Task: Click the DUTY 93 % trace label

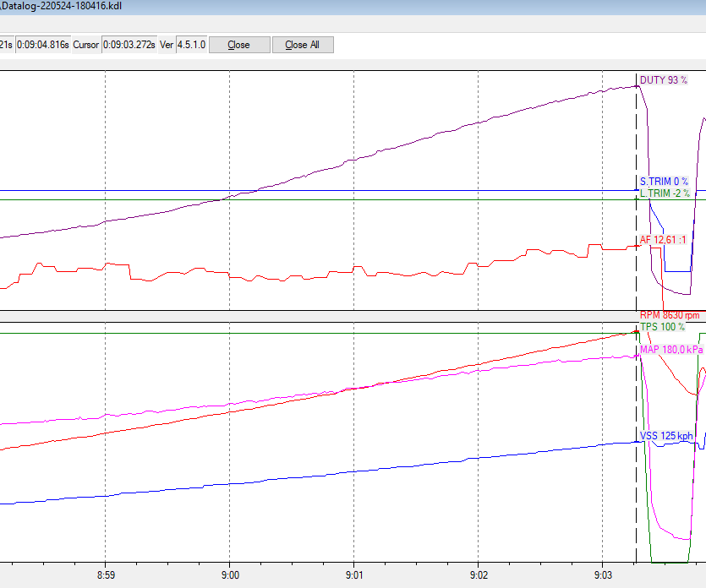Action: point(664,81)
